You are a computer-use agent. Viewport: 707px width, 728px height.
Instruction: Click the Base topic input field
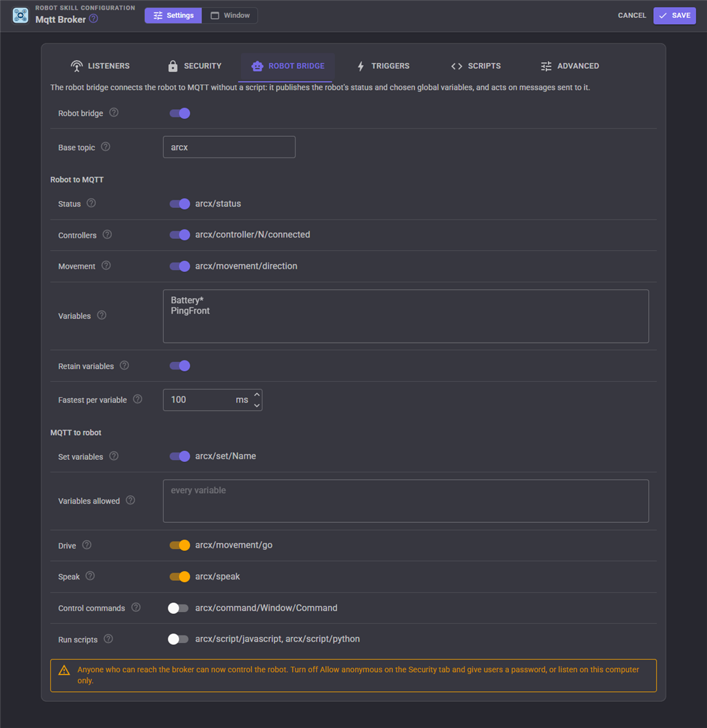pyautogui.click(x=229, y=147)
